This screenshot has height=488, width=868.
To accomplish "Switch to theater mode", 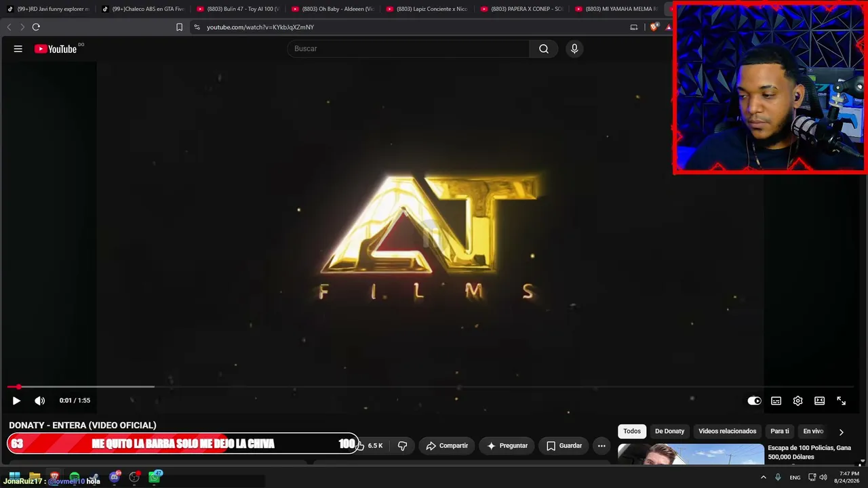I will [819, 401].
